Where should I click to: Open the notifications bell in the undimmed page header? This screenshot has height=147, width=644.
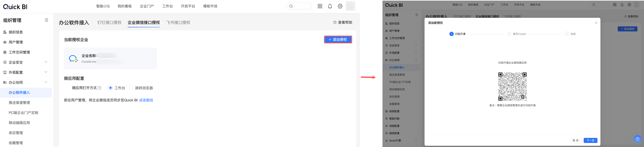[330, 6]
